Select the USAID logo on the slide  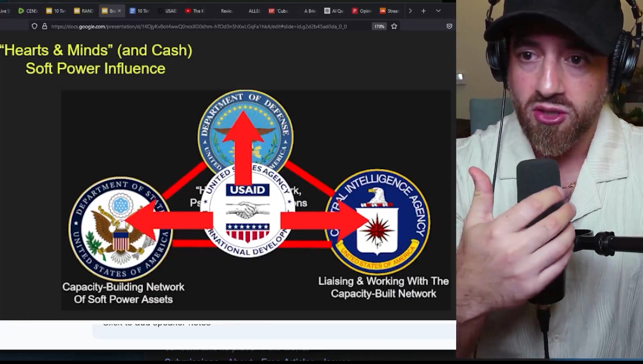pos(247,211)
